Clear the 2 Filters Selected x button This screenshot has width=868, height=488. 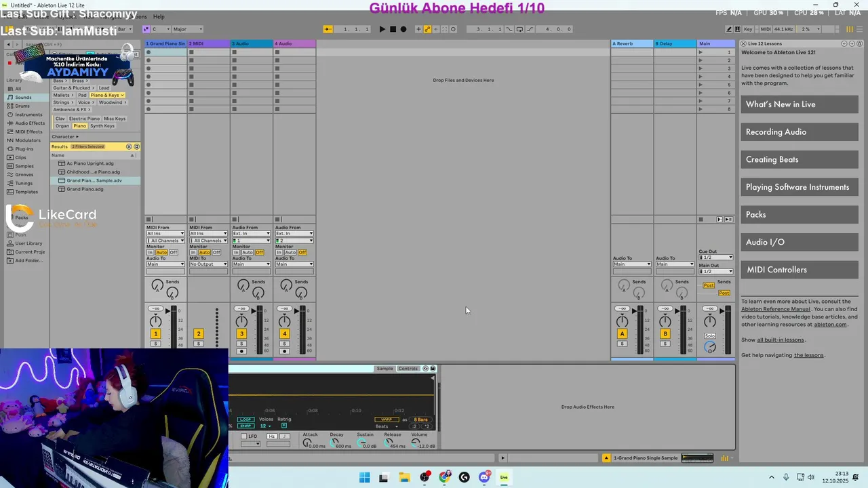[129, 146]
